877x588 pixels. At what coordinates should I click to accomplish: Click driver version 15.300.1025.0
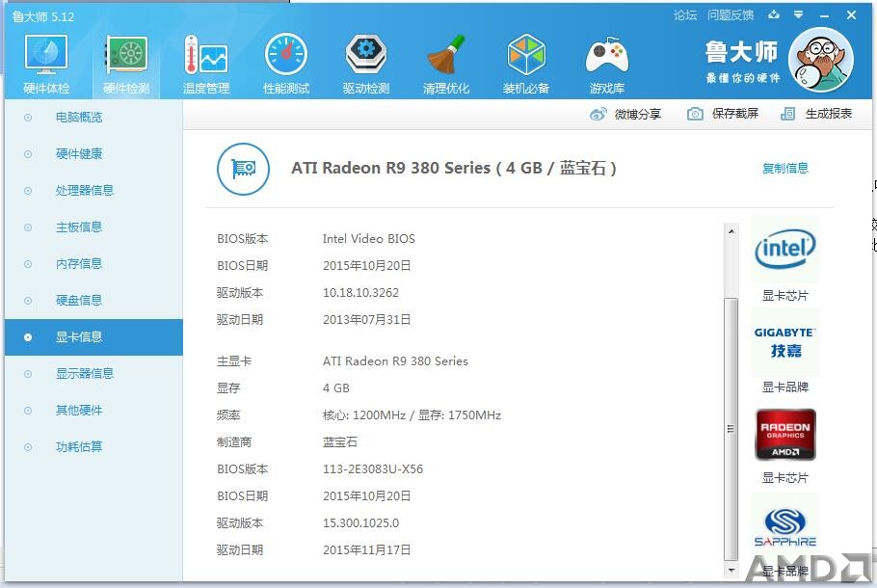[x=360, y=523]
